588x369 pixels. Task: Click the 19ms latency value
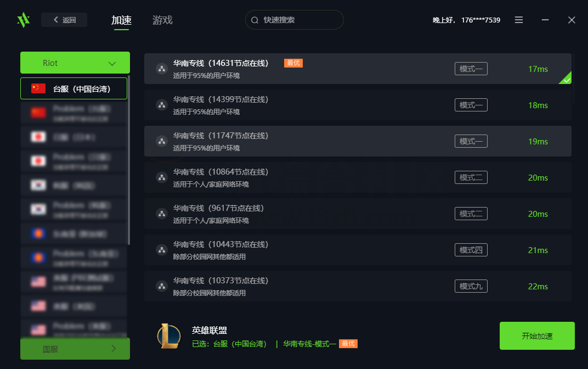[538, 142]
